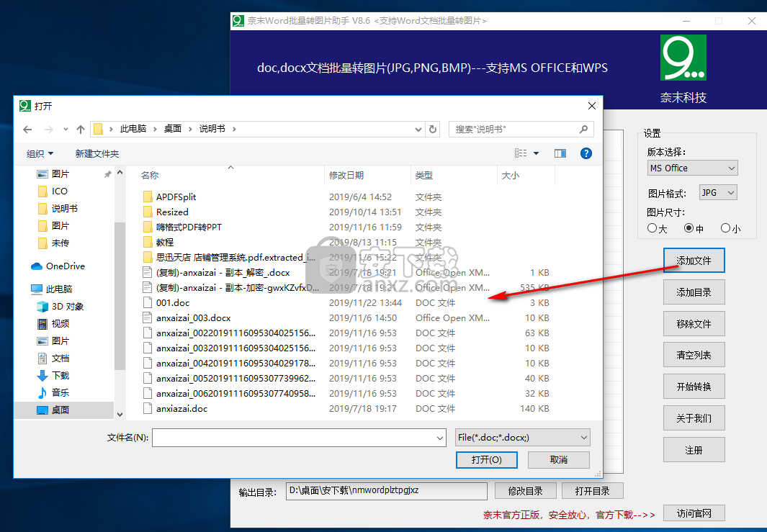Viewport: 767px width, 532px height.
Task: Click the view mode icon
Action: (x=521, y=153)
